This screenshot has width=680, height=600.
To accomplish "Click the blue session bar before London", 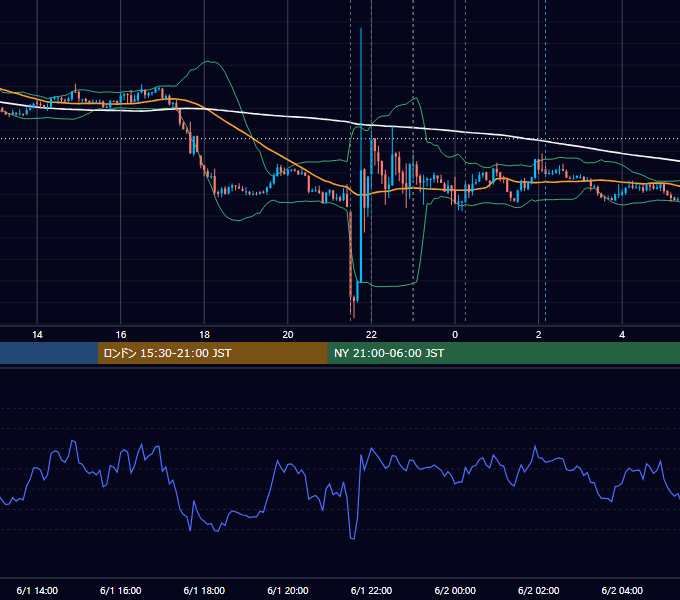I will click(49, 353).
